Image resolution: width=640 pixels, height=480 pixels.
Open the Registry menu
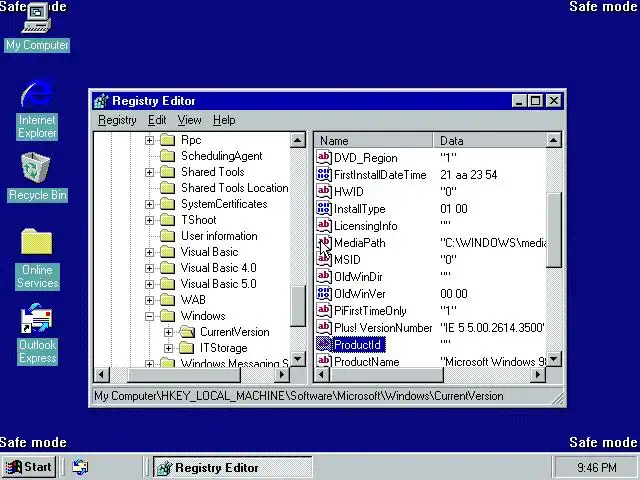coord(117,120)
